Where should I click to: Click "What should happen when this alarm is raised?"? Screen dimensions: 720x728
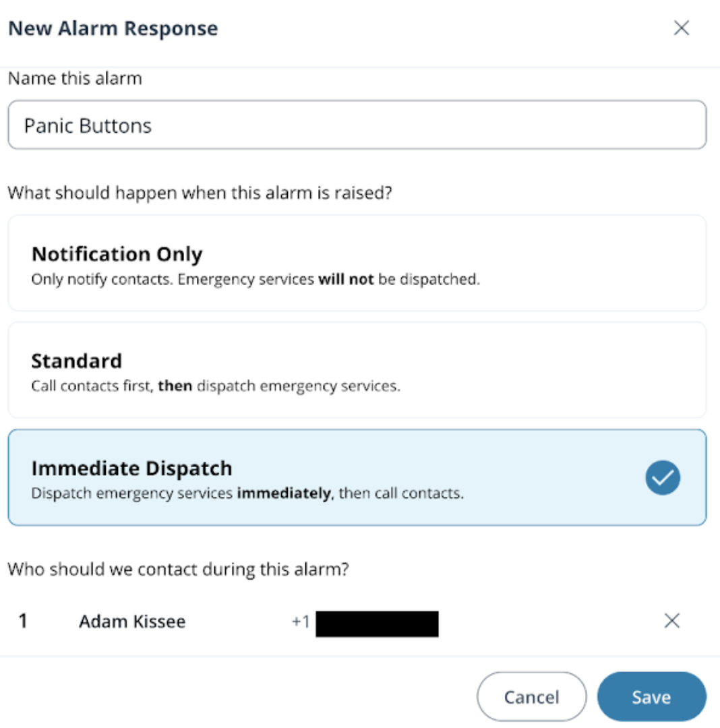[200, 193]
